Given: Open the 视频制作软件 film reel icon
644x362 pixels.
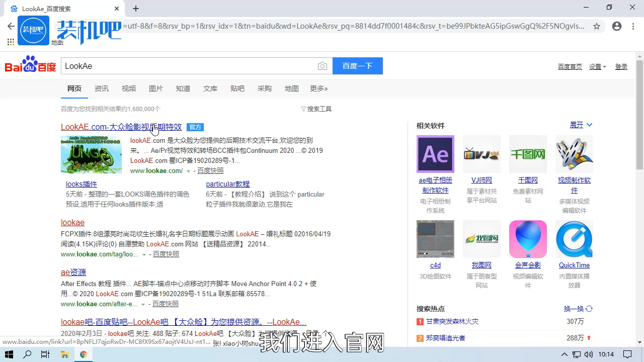Looking at the screenshot, I should click(574, 154).
